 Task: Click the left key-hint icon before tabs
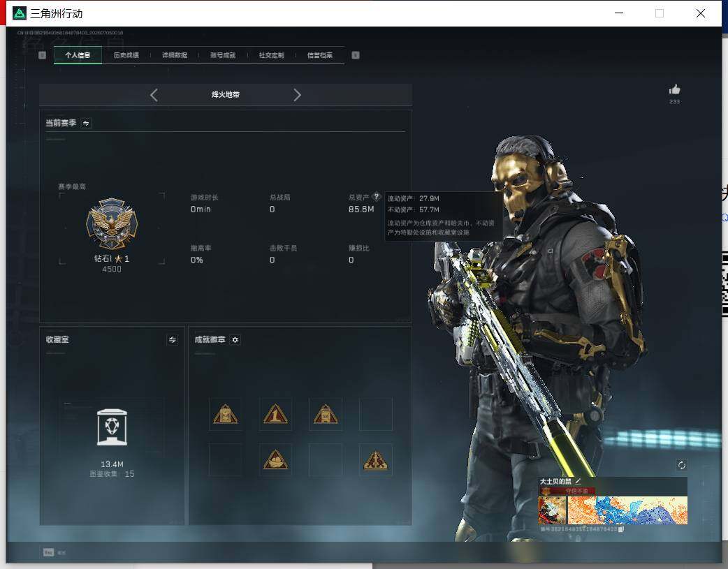pyautogui.click(x=42, y=55)
